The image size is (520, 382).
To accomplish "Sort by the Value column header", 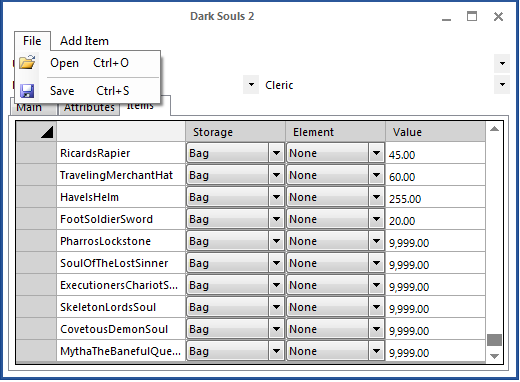I will pyautogui.click(x=435, y=132).
